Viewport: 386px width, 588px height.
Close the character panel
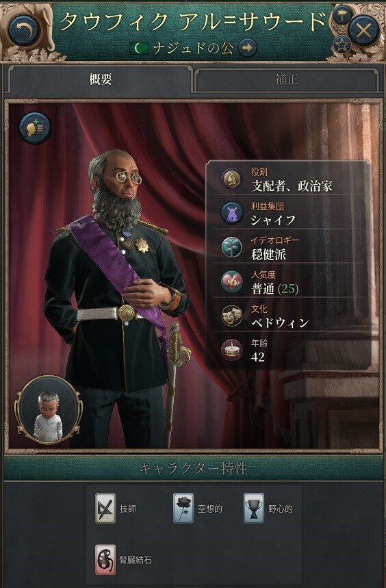363,30
